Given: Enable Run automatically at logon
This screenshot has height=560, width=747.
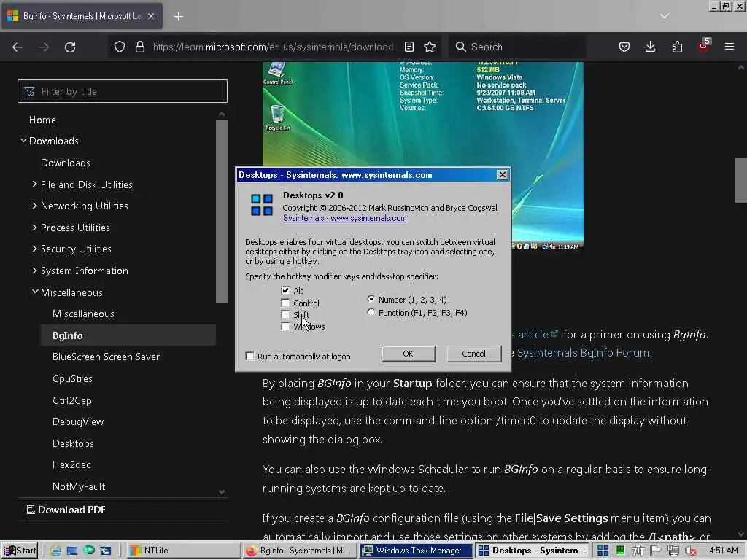Looking at the screenshot, I should point(249,356).
